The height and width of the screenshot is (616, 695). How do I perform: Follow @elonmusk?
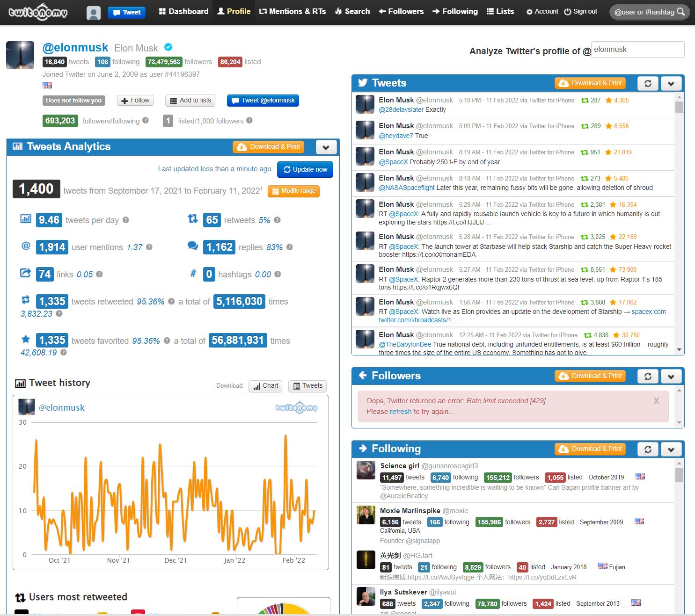(135, 101)
